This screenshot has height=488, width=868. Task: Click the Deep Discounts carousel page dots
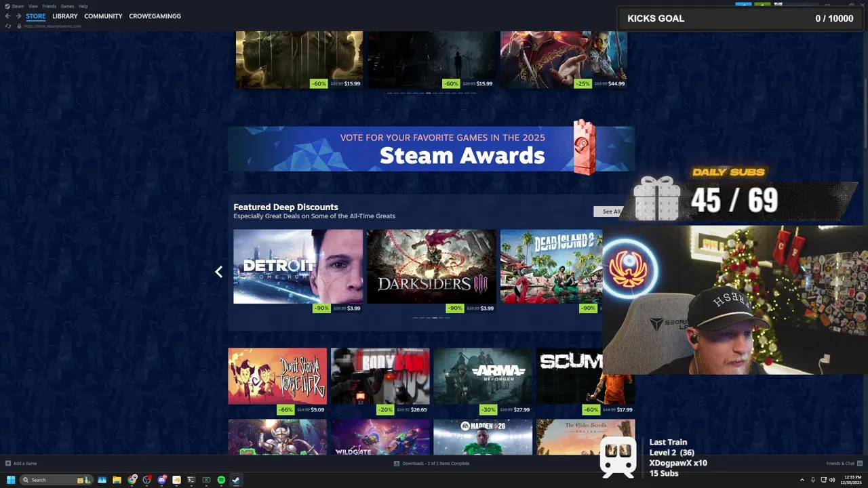coord(431,317)
